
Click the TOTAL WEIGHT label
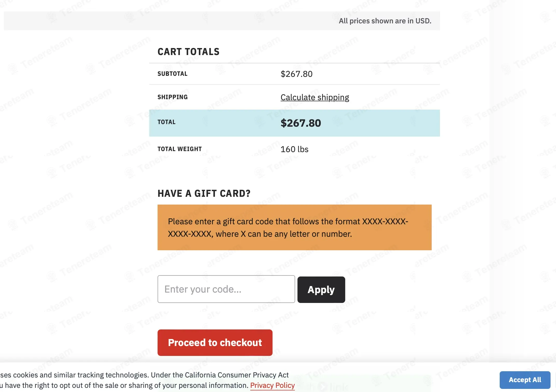179,149
